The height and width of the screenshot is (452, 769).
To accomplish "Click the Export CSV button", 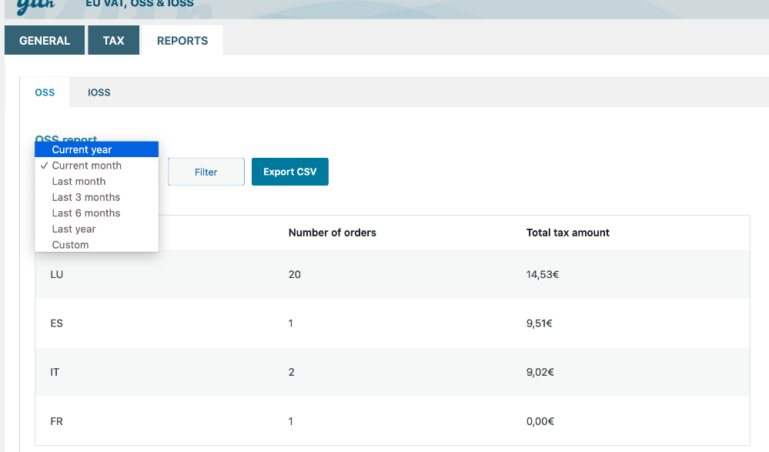I will point(290,172).
